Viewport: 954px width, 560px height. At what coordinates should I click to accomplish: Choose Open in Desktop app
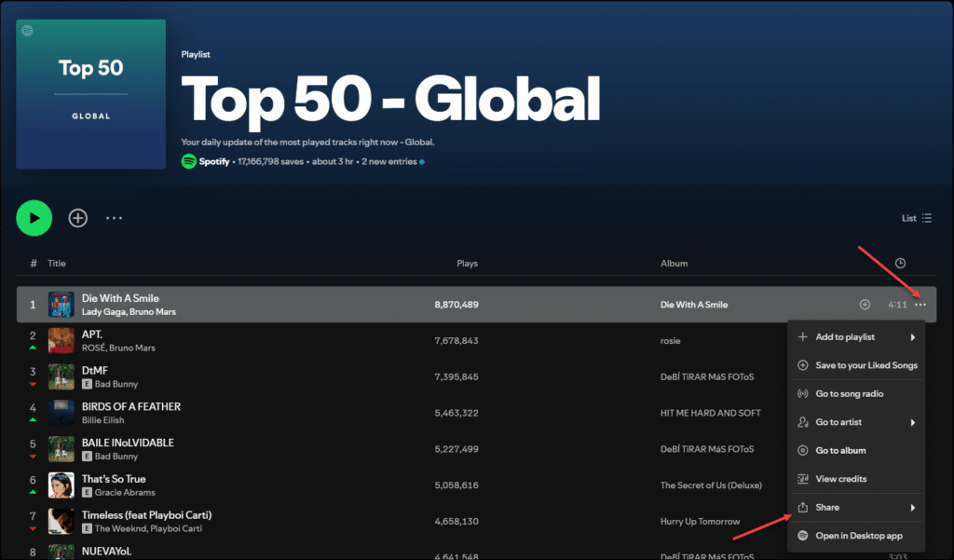coord(857,536)
